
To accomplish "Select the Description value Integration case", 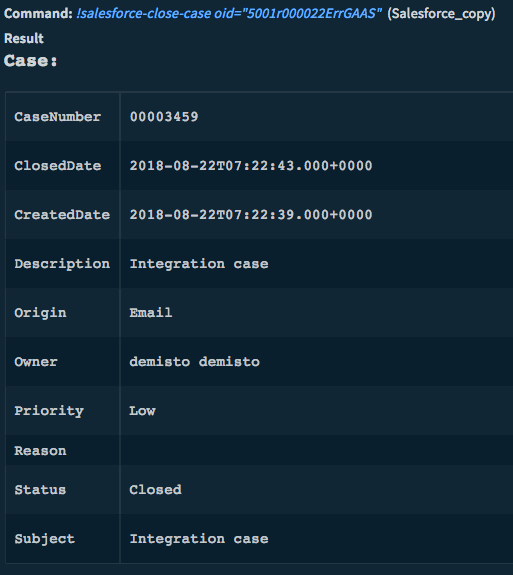I will click(199, 264).
